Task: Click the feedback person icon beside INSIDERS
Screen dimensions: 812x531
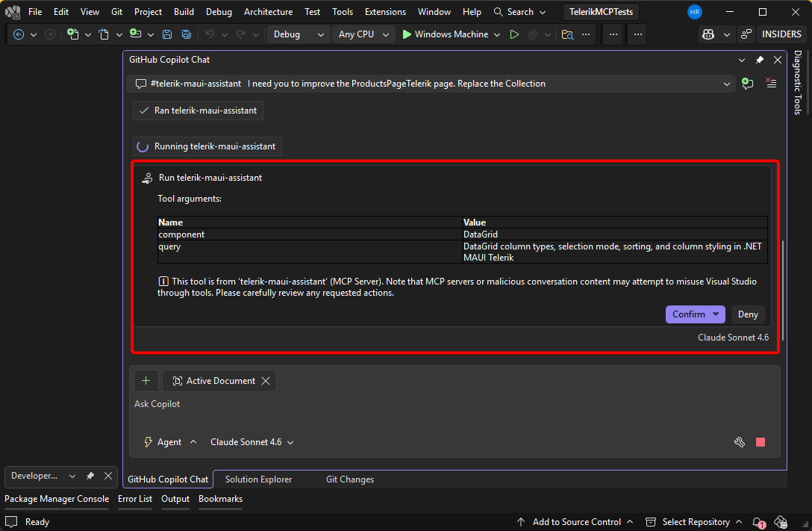Action: click(746, 34)
